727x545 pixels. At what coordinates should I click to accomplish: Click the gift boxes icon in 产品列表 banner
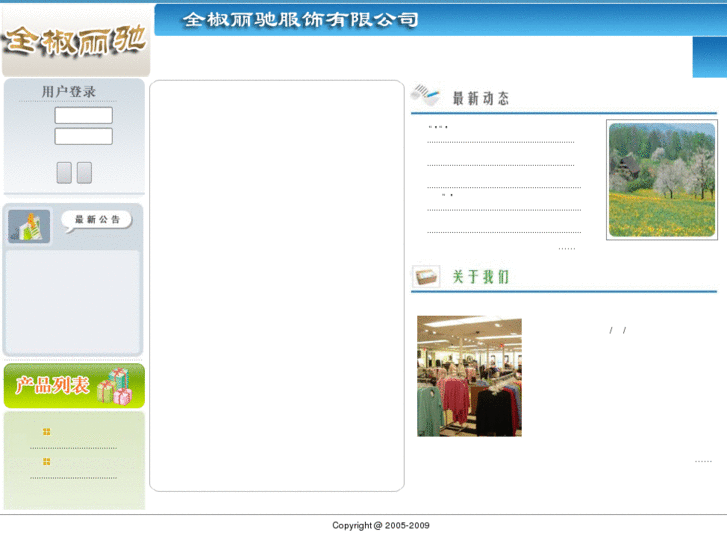[x=115, y=386]
